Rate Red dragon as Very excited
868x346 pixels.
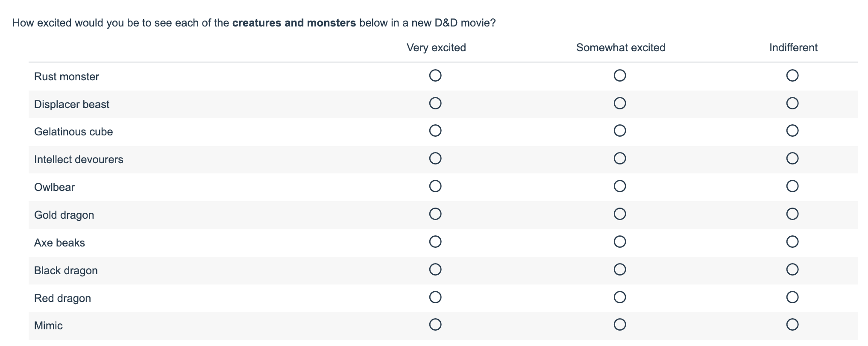(x=435, y=297)
